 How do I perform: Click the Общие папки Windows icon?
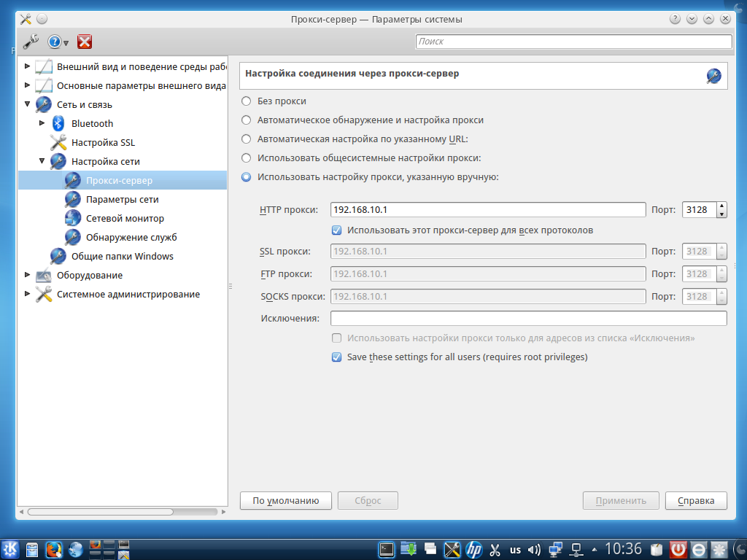point(58,256)
